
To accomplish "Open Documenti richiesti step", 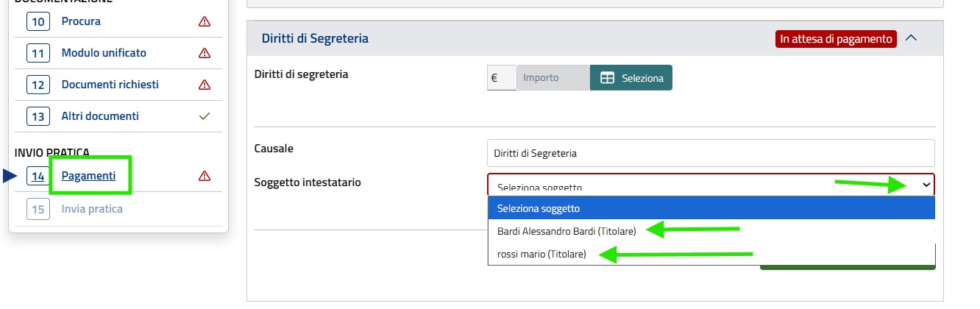I will (x=110, y=85).
